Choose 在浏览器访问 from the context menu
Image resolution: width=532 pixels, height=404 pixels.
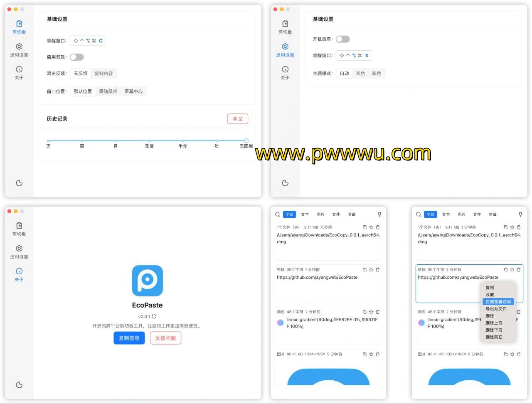pyautogui.click(x=498, y=302)
